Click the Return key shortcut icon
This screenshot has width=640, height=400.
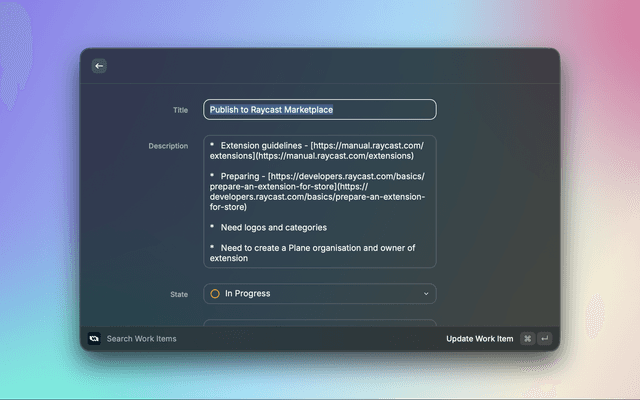(544, 339)
